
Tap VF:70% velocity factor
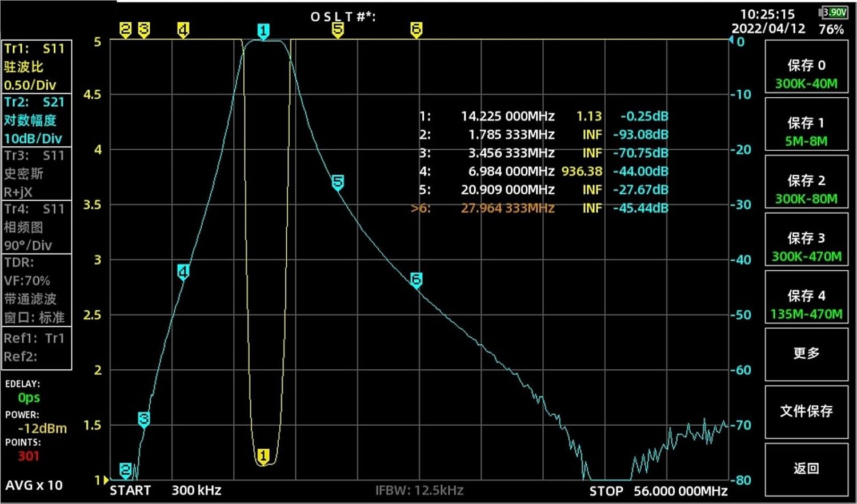[x=27, y=281]
